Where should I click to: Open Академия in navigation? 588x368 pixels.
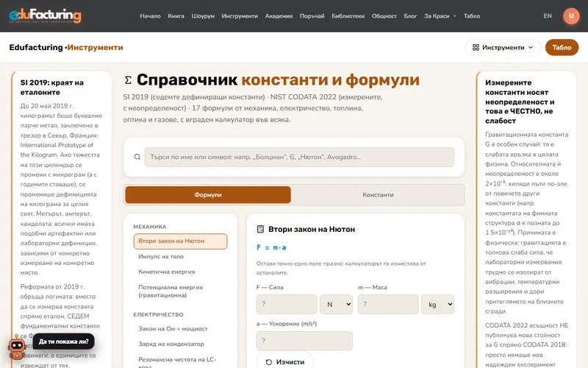(x=279, y=15)
